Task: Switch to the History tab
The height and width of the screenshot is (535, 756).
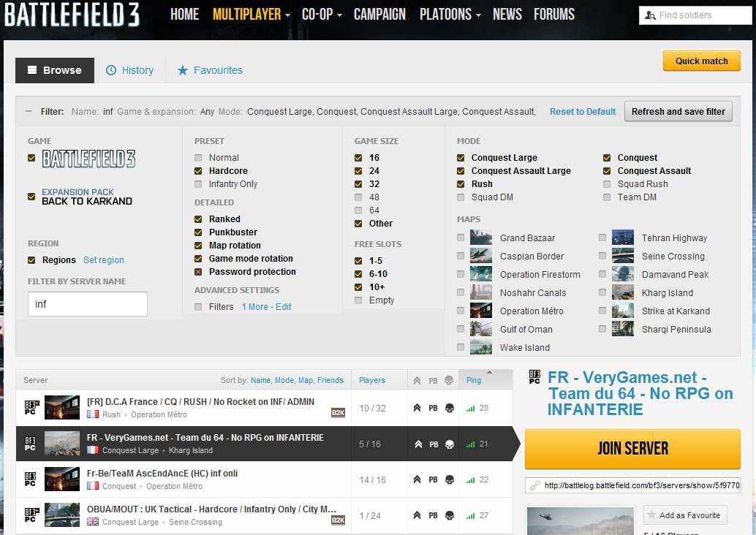Action: [130, 70]
